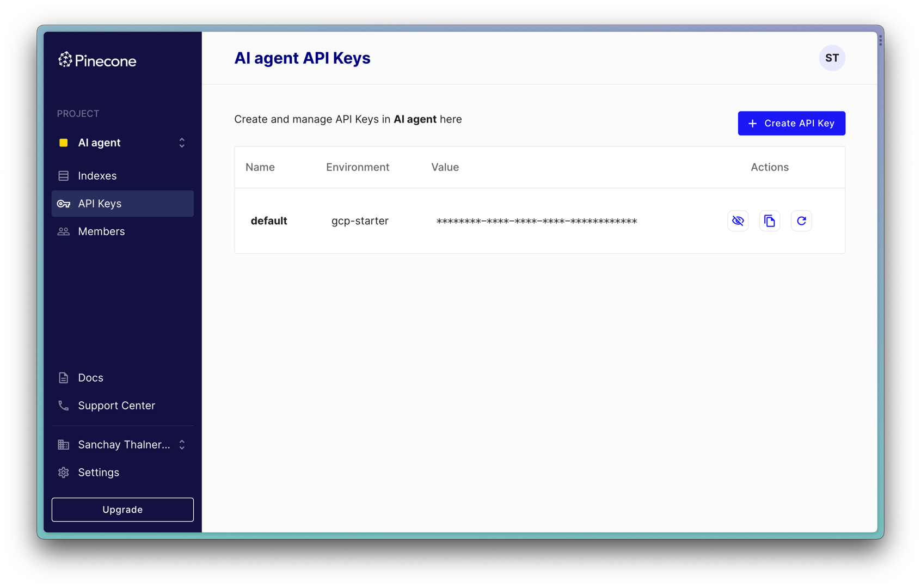
Task: Click the Create and manage API Keys description
Action: click(348, 119)
